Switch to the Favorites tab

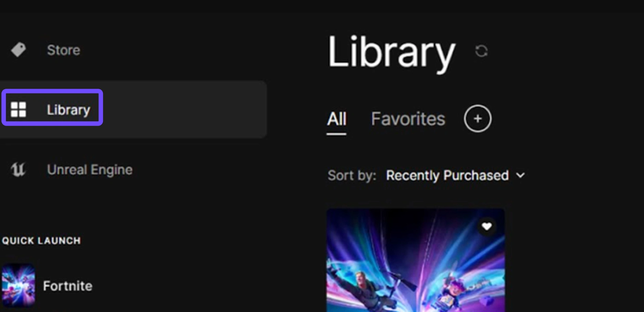pyautogui.click(x=408, y=119)
